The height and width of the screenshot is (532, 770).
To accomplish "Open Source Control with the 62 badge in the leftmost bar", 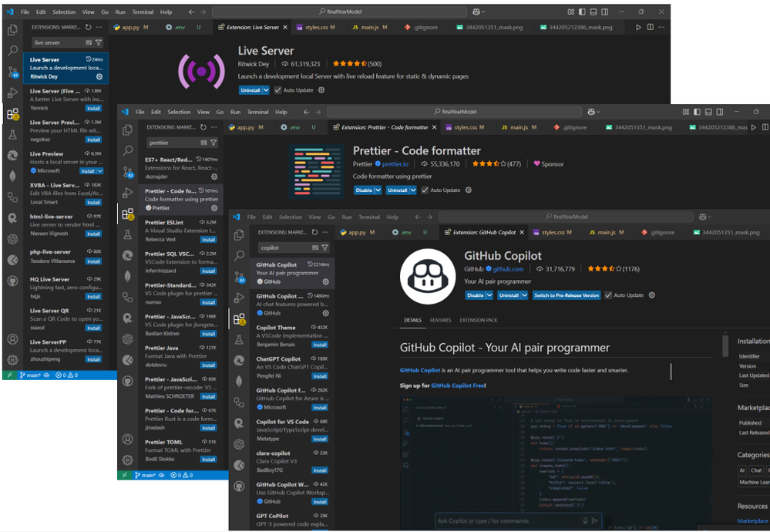I will click(x=13, y=72).
